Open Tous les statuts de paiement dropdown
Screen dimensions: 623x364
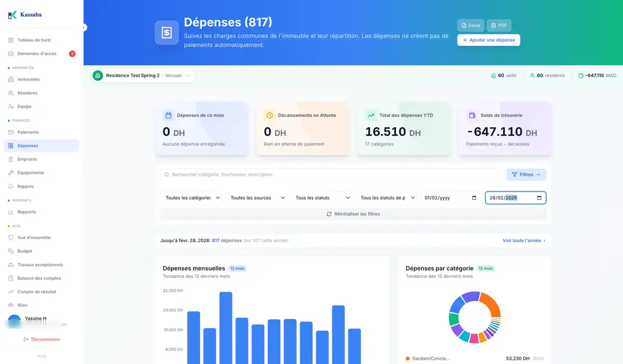point(387,198)
